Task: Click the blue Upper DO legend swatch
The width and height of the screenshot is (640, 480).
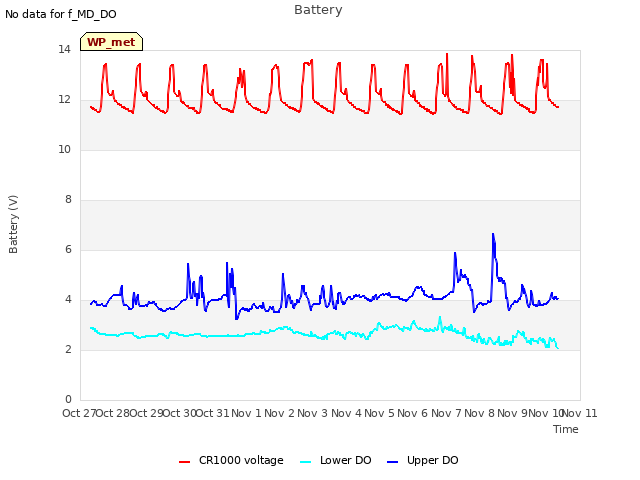Action: tap(392, 462)
